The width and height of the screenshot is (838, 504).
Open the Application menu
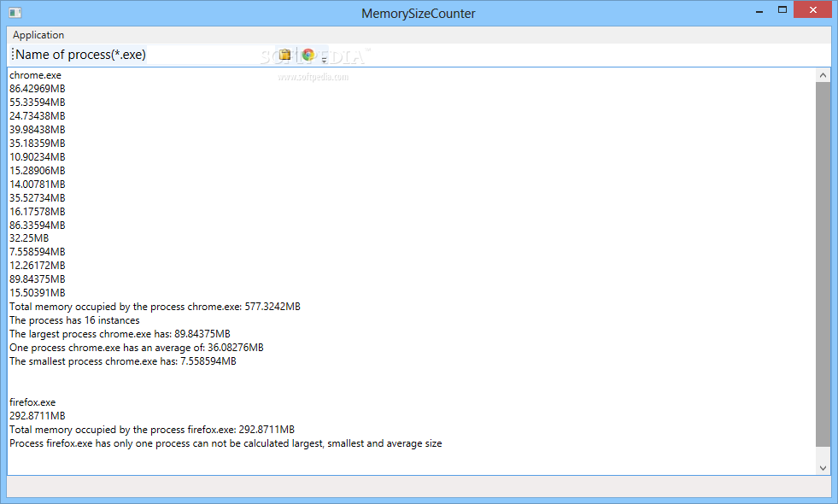tap(38, 35)
